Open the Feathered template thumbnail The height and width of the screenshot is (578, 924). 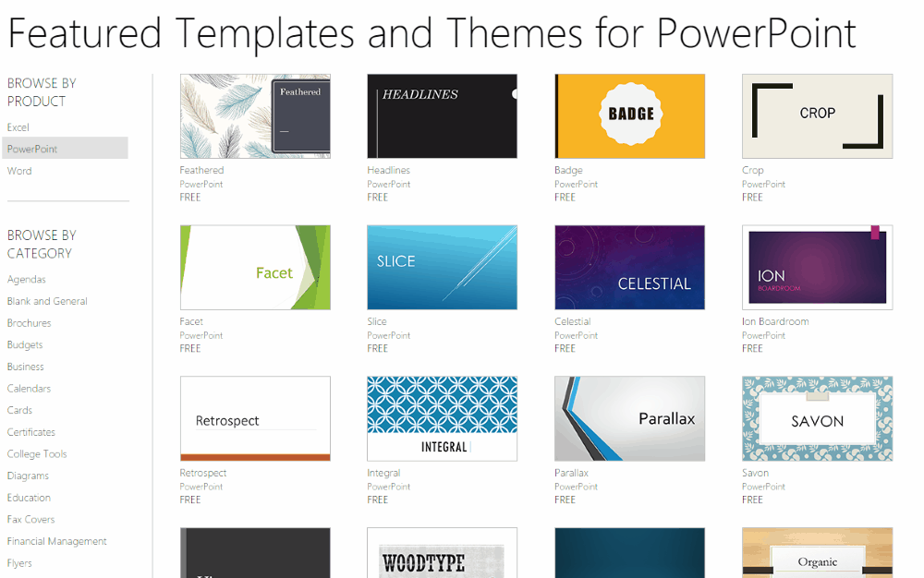coord(255,116)
